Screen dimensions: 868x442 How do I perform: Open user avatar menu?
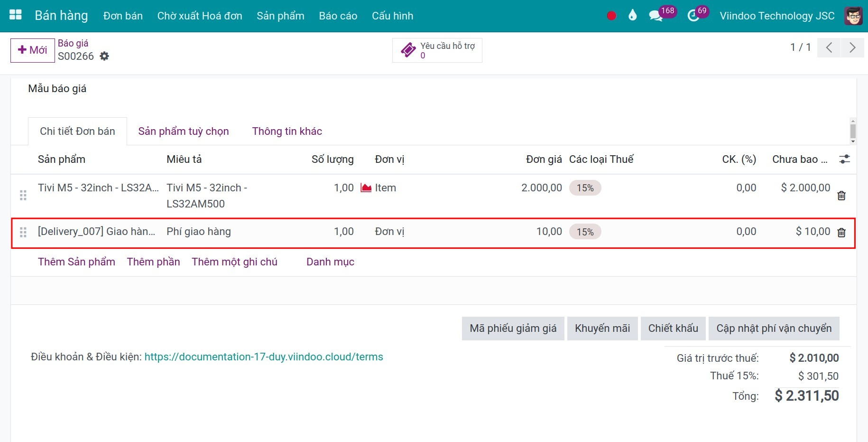tap(853, 16)
